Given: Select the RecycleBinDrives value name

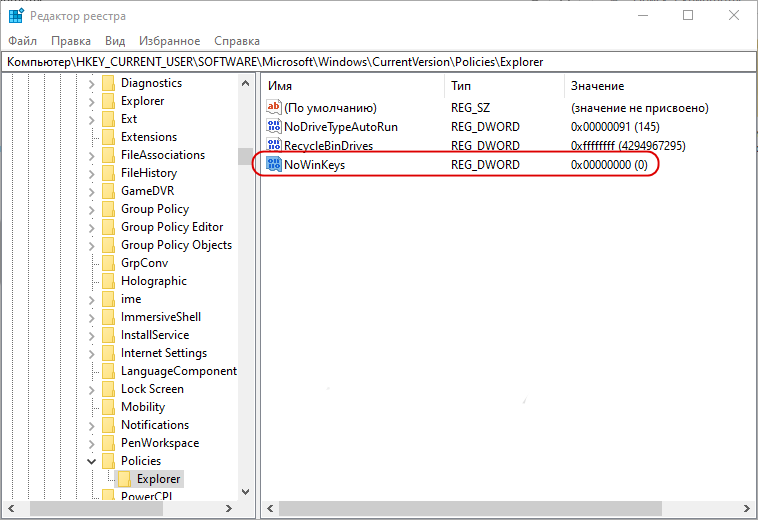Looking at the screenshot, I should point(328,146).
